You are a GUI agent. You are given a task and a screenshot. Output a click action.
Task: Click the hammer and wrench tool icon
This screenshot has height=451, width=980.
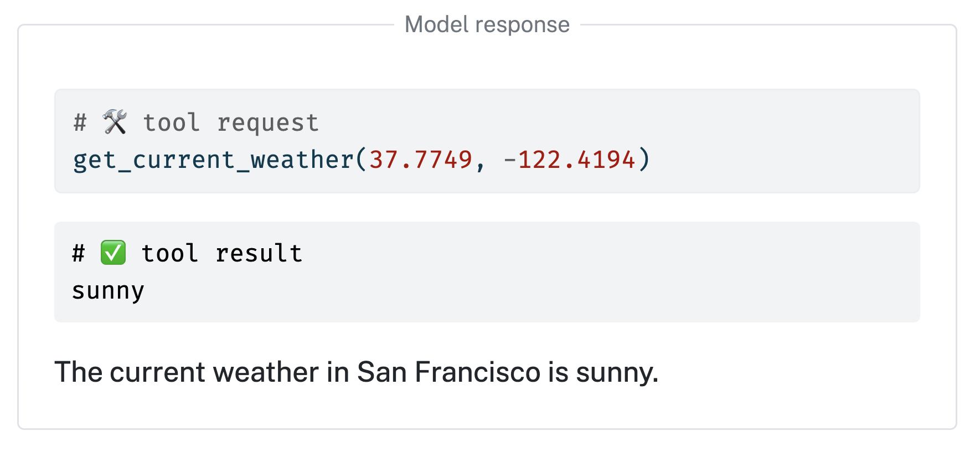pos(115,122)
